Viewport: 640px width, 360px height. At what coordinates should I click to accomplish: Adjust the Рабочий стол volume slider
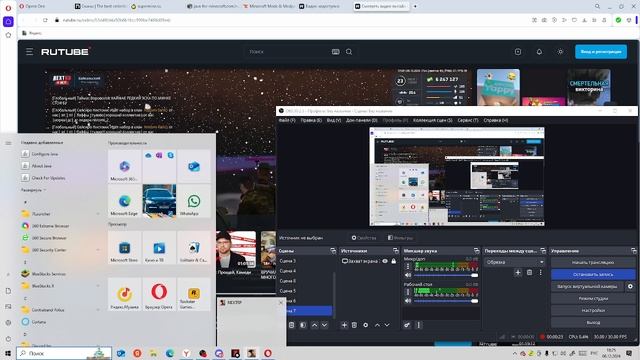446,301
